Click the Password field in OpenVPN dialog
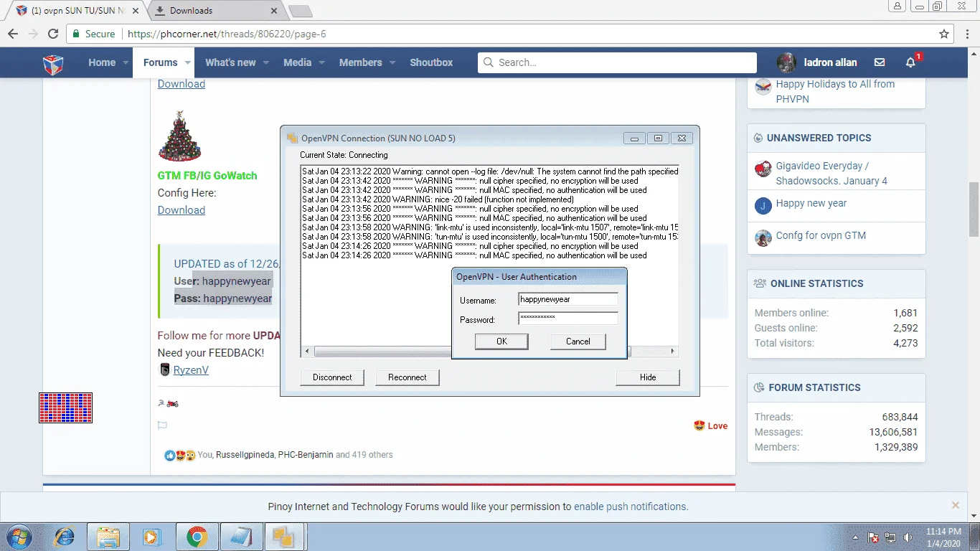Screen dimensions: 980x551 (568, 319)
